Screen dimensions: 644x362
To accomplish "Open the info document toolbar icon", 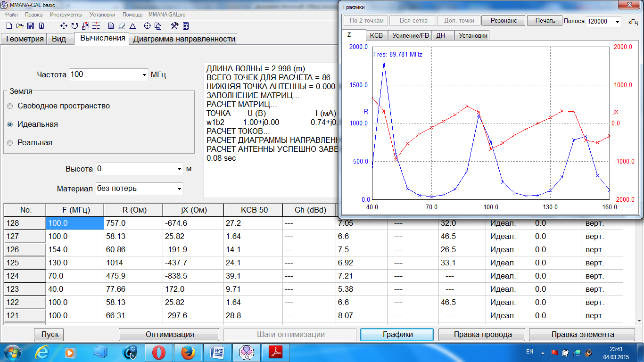I will tap(41, 26).
